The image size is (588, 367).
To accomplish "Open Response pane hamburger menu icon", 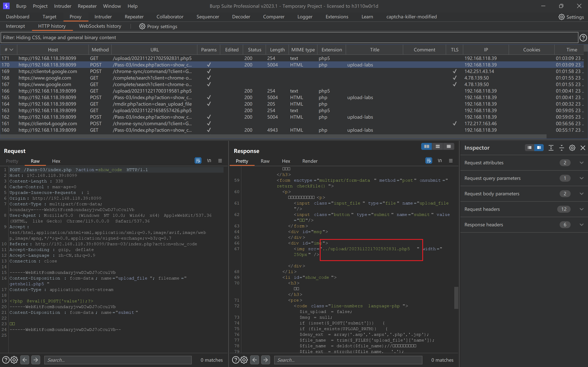I will pyautogui.click(x=451, y=161).
